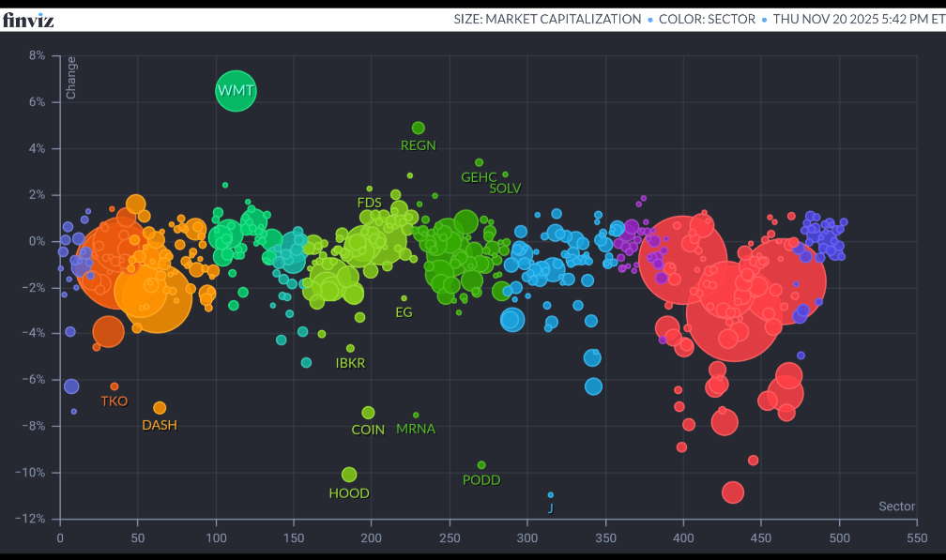Select the TKO bubble
The image size is (946, 560).
point(114,386)
